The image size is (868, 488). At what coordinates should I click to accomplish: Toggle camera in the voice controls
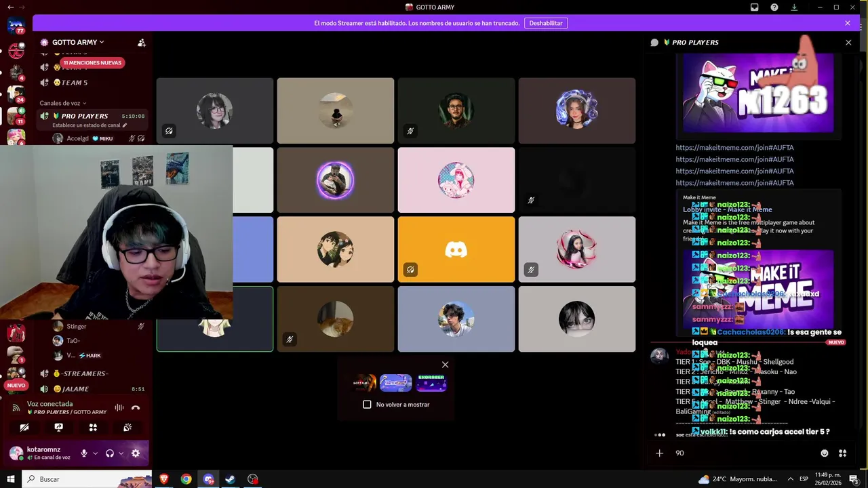tap(24, 428)
